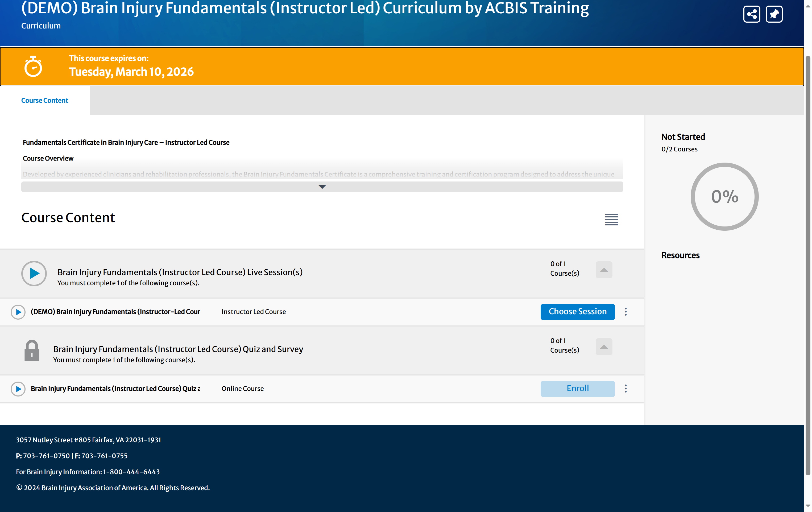Click the 0% progress circle

coord(724,197)
